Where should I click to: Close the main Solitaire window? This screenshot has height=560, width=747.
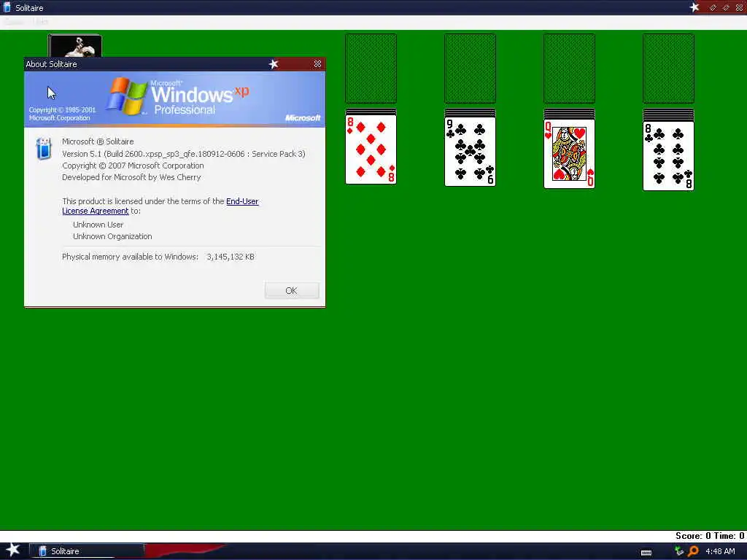740,7
